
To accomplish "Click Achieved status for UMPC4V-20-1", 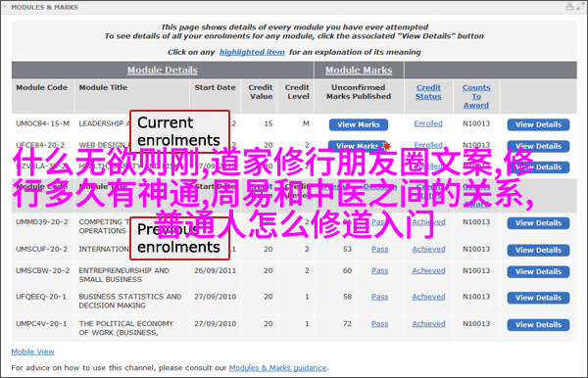I will click(x=428, y=324).
